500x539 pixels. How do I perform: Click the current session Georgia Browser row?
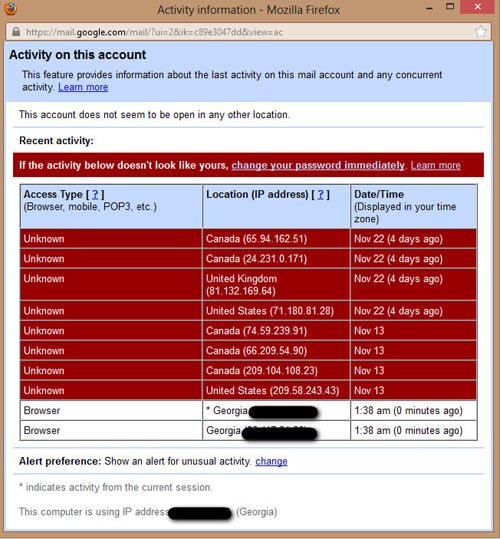point(248,410)
